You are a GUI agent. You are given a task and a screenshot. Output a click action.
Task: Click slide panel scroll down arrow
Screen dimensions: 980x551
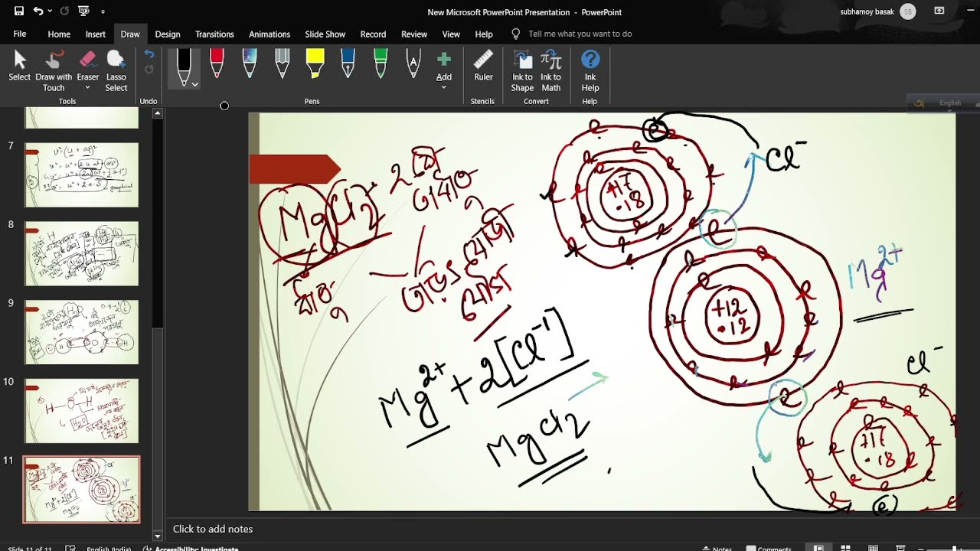(x=158, y=536)
